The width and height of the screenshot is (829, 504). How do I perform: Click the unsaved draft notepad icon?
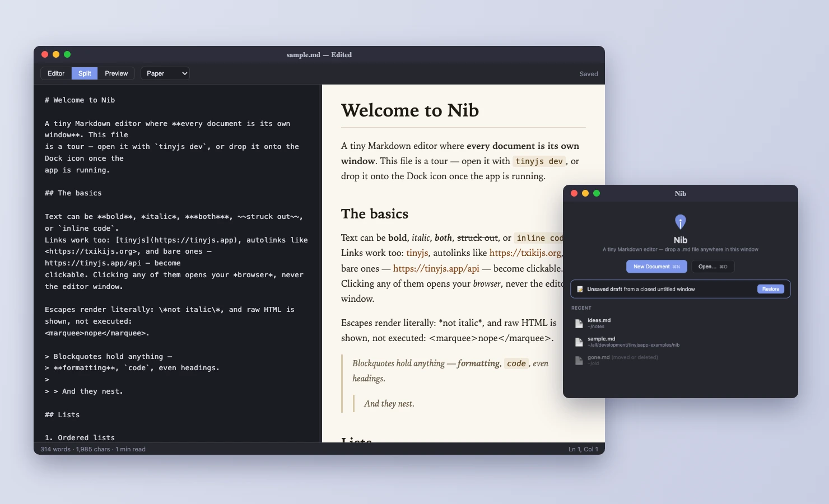tap(580, 290)
